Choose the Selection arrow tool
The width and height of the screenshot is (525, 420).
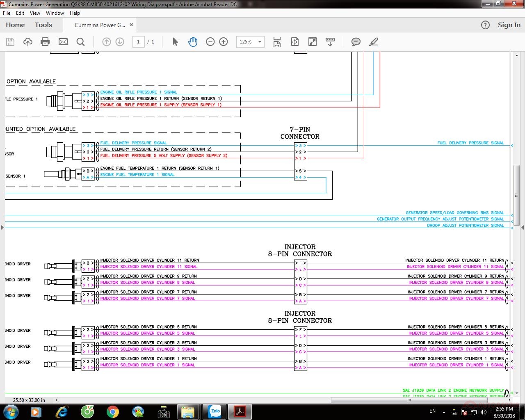tap(175, 42)
